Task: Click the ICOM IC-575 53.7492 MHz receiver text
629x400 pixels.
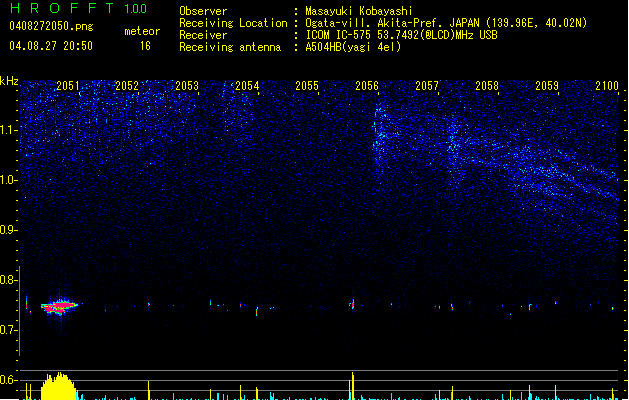Action: 401,35
